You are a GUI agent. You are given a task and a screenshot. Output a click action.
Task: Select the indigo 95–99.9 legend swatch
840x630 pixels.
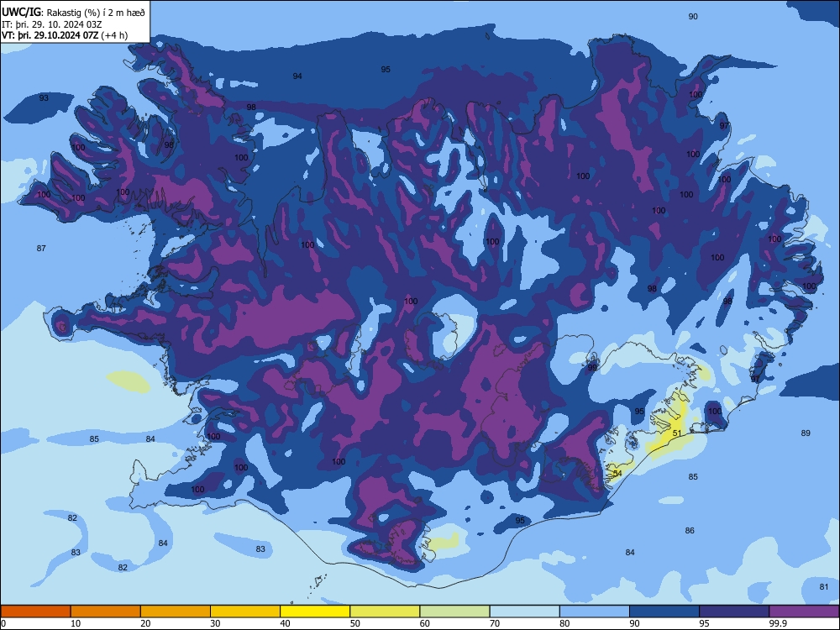click(x=734, y=612)
